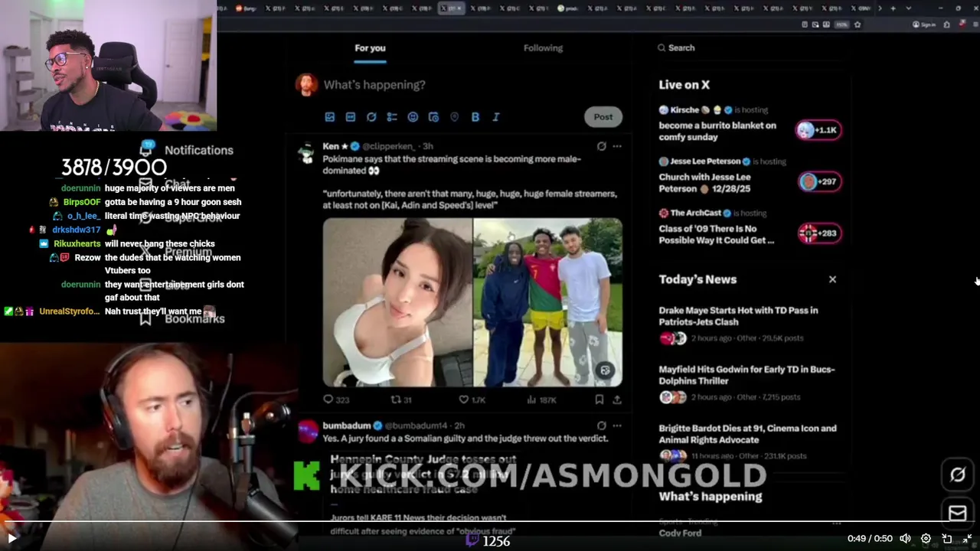The height and width of the screenshot is (551, 980).
Task: Open video player settings gear
Action: (926, 539)
